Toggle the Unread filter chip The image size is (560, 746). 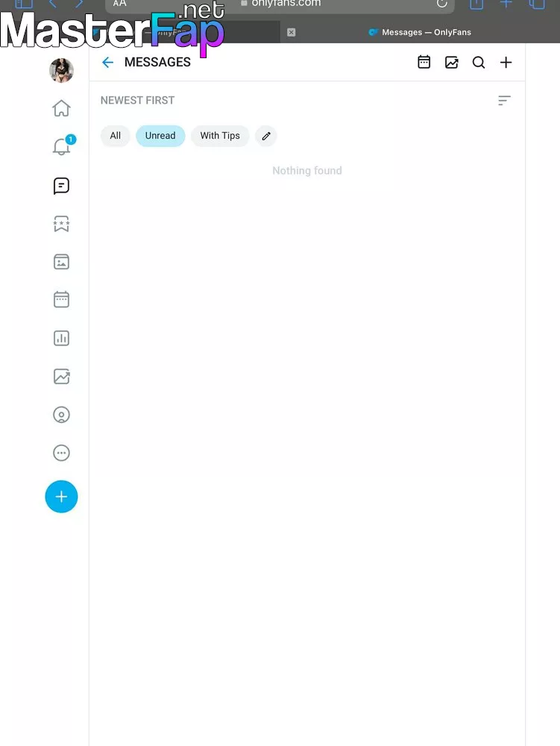pyautogui.click(x=160, y=136)
